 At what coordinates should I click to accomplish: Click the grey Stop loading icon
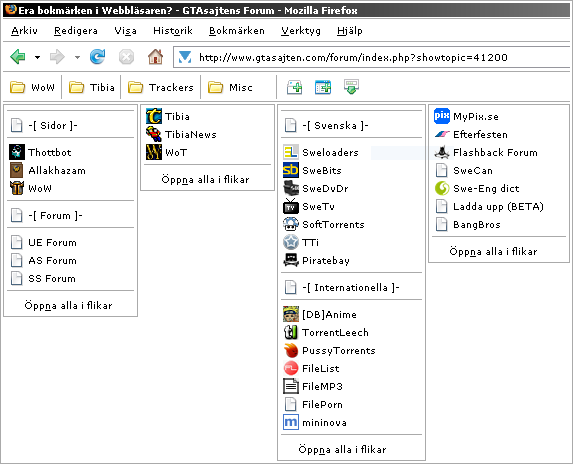(x=126, y=57)
